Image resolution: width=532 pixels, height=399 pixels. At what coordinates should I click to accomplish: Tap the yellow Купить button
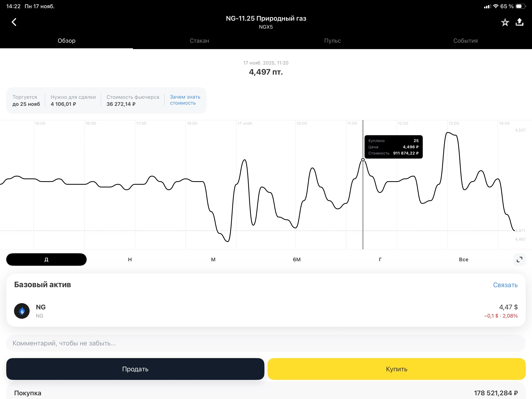[397, 369]
